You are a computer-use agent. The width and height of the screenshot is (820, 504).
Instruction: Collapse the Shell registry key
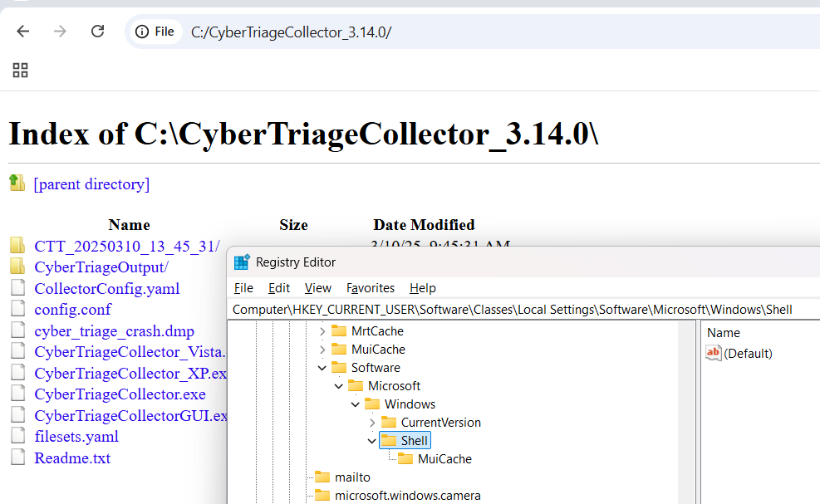[372, 441]
